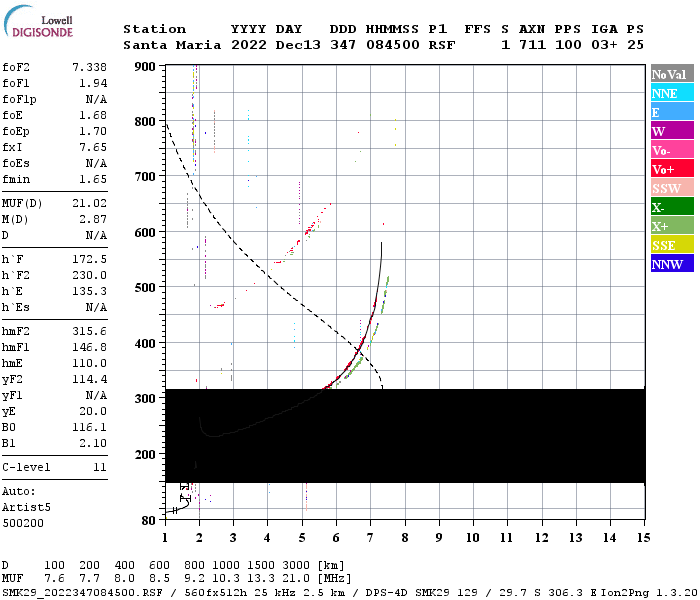Viewport: 700px width, 600px height.
Task: Click the B1 value 2.10
Action: tap(93, 443)
